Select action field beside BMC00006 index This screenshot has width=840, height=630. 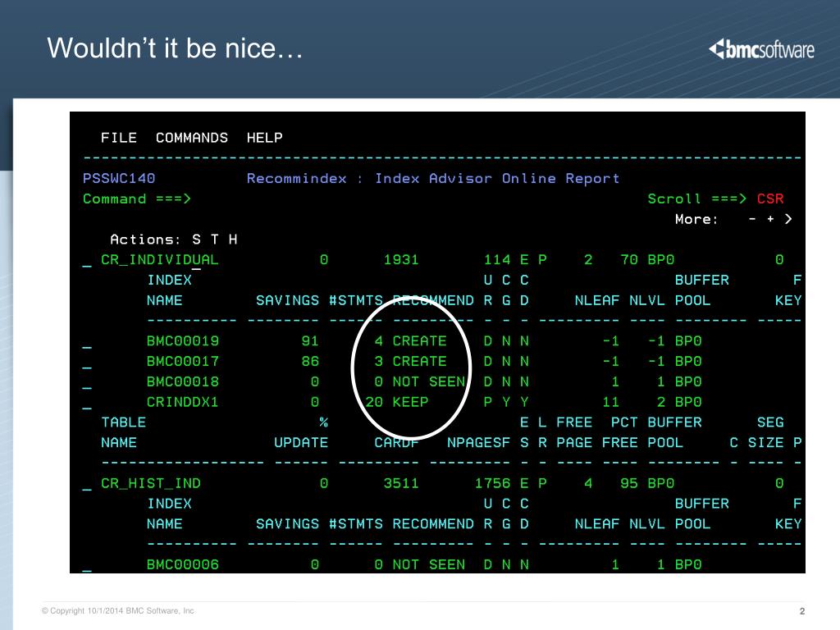[x=87, y=569]
